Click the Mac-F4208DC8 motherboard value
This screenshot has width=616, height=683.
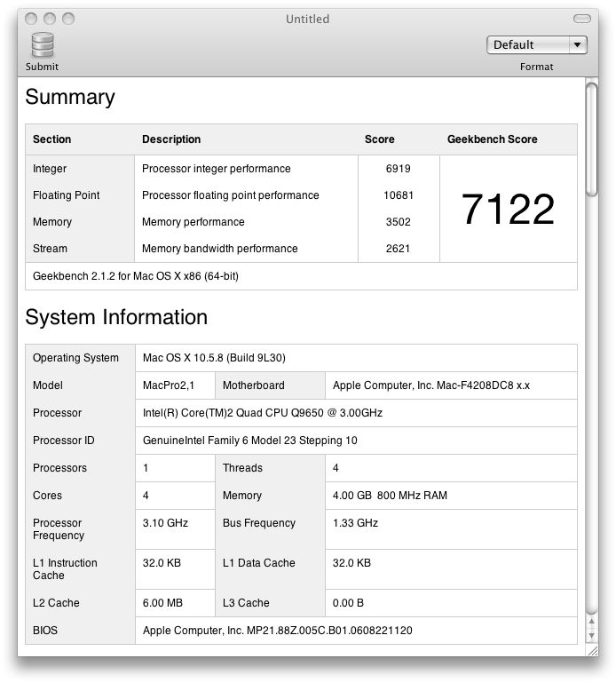click(431, 385)
